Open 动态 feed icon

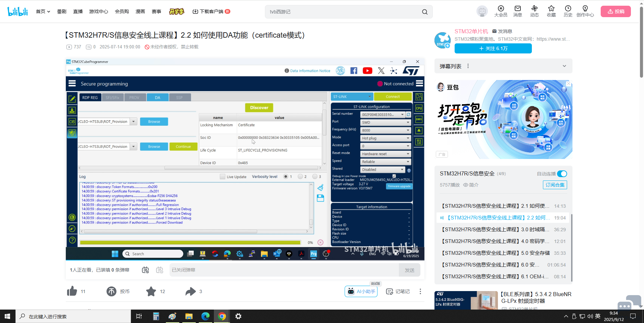[x=534, y=11]
